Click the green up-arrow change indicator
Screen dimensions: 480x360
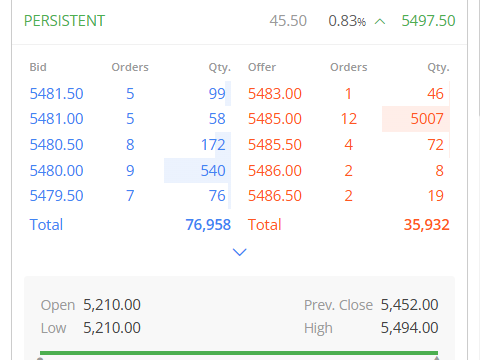[380, 22]
